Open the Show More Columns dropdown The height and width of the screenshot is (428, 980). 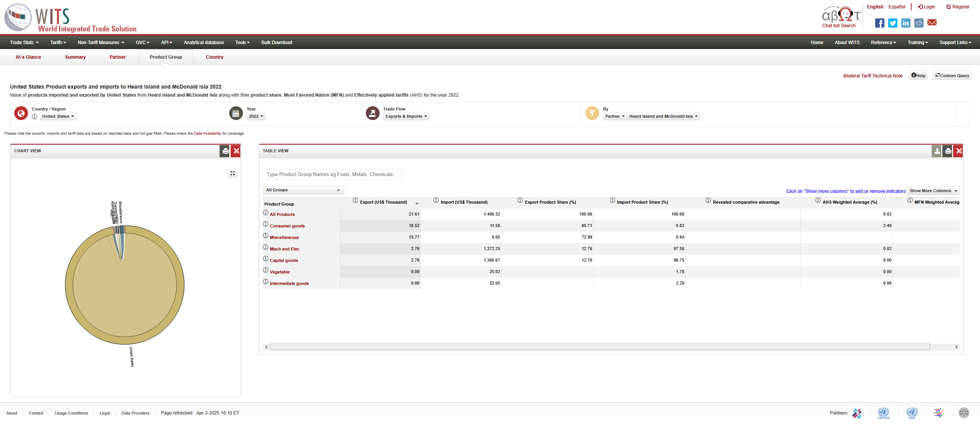pyautogui.click(x=933, y=191)
